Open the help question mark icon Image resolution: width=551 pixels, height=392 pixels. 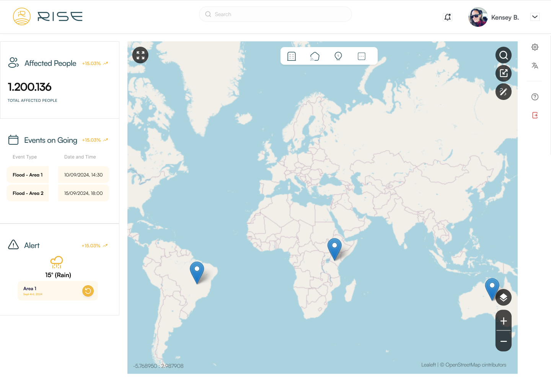click(535, 97)
